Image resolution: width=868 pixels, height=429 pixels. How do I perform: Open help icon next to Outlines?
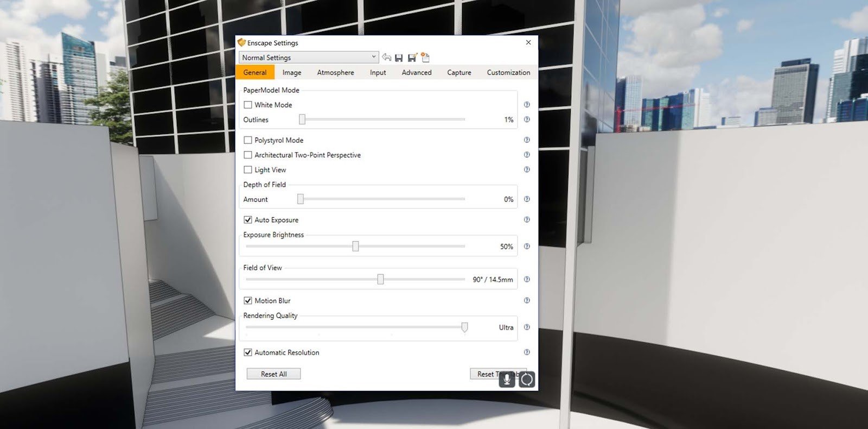coord(527,119)
